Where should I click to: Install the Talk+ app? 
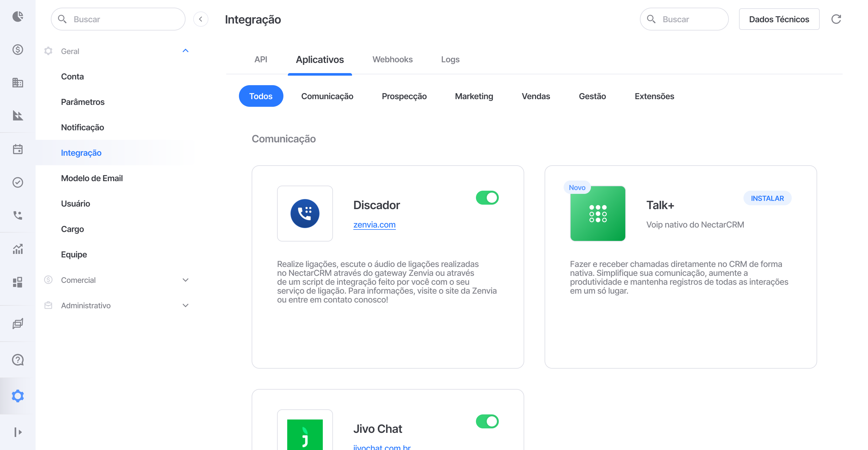(767, 198)
